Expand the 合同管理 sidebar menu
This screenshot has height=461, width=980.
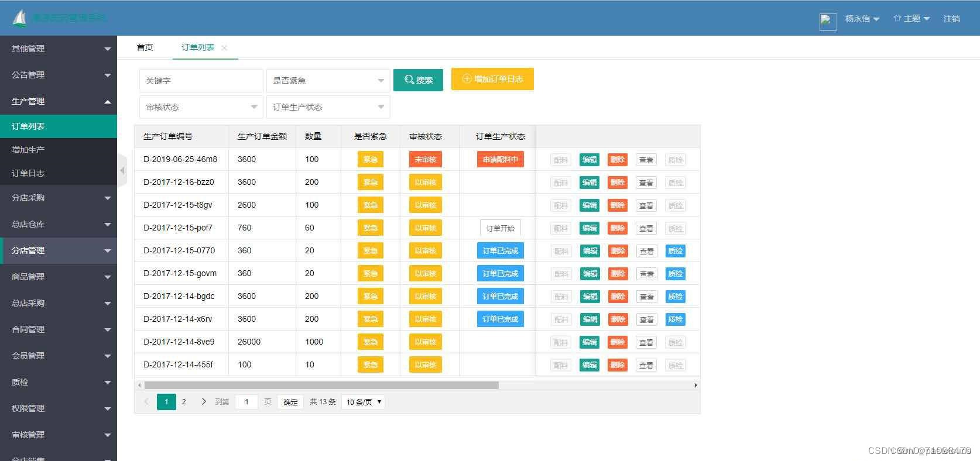pos(59,329)
